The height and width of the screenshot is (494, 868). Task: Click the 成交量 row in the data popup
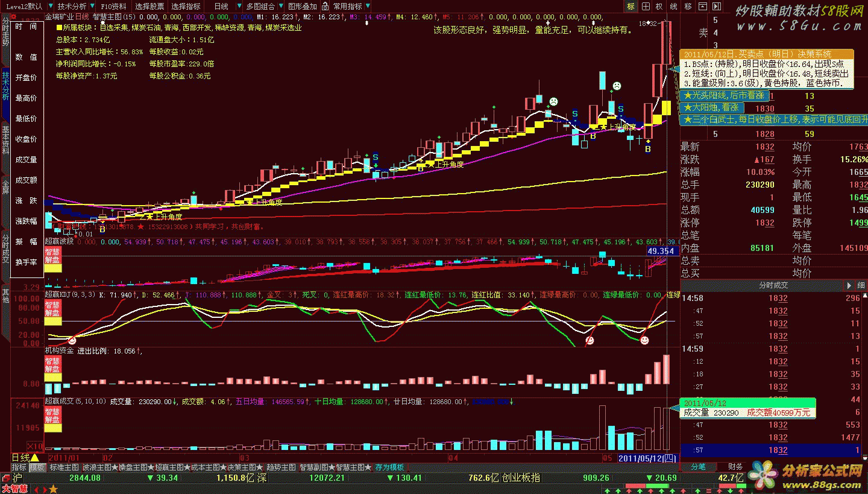pyautogui.click(x=26, y=160)
